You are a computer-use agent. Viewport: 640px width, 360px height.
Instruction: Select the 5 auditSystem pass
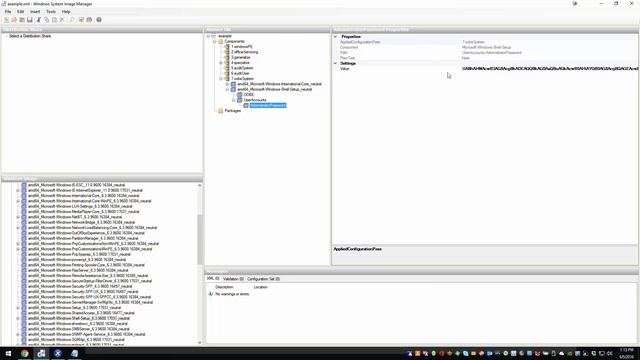coord(242,68)
